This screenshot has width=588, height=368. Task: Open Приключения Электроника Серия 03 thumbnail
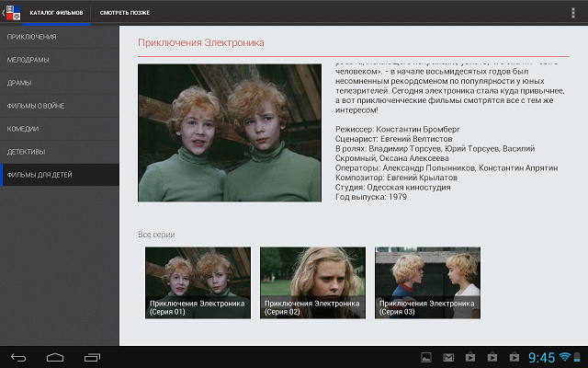[427, 282]
